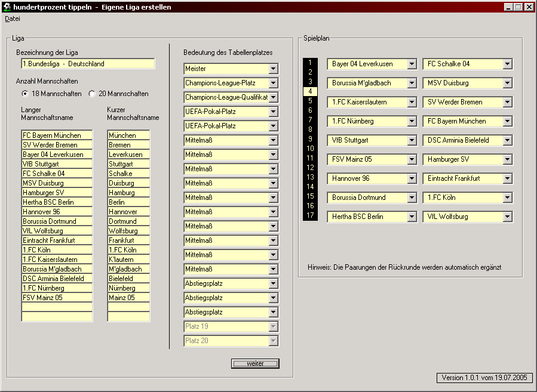The image size is (537, 392).
Task: Expand the Champions-League-Qualifikation dropdown
Action: click(x=273, y=97)
